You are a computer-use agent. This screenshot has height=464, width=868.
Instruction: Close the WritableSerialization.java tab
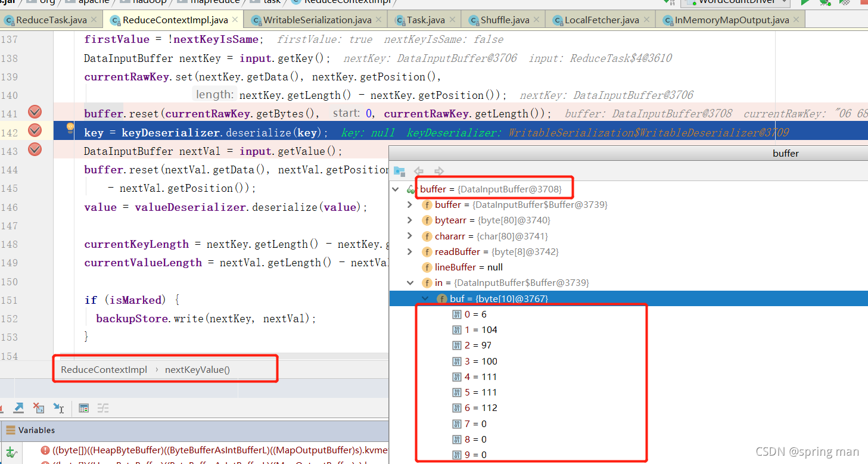pos(379,20)
